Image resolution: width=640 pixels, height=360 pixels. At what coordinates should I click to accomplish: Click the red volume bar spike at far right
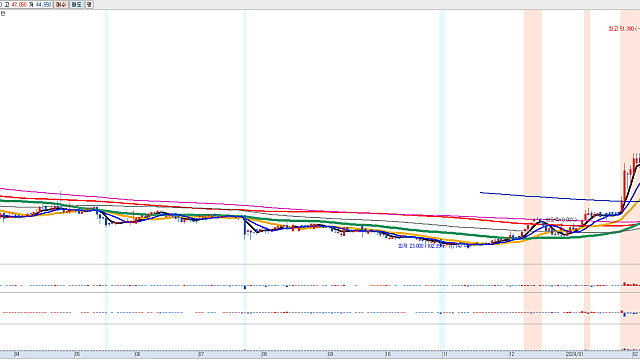tap(624, 284)
